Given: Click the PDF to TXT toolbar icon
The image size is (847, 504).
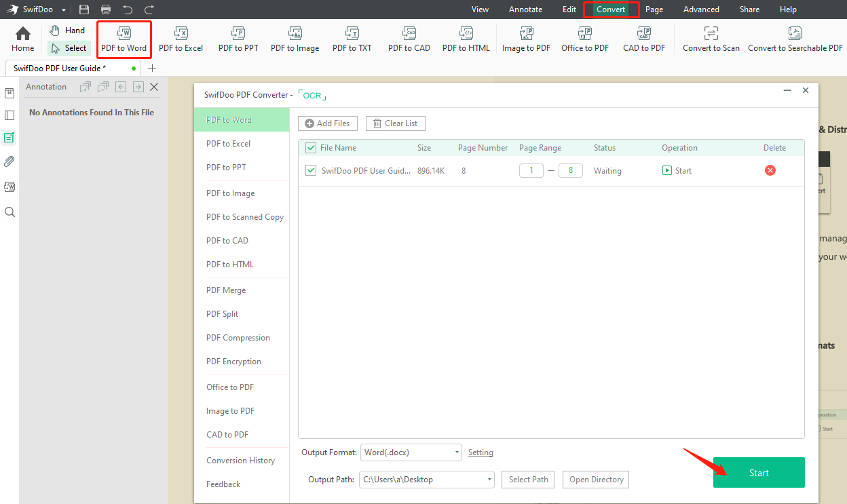Looking at the screenshot, I should click(x=352, y=39).
